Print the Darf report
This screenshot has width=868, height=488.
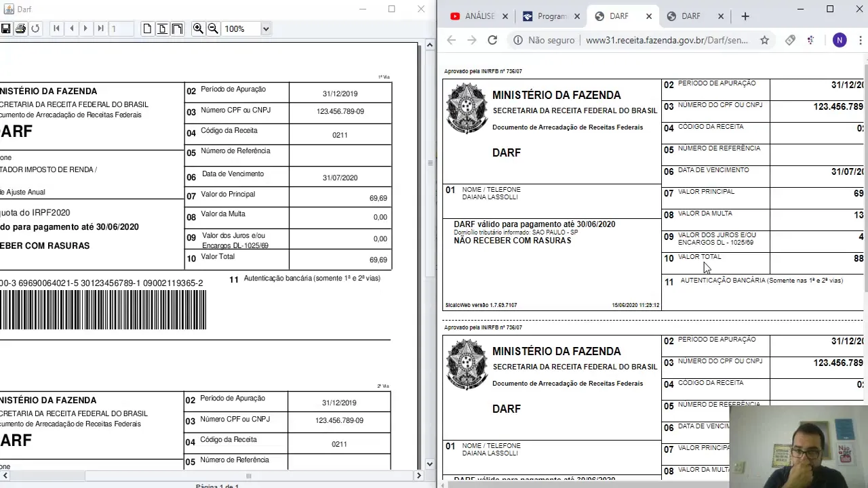pos(20,28)
